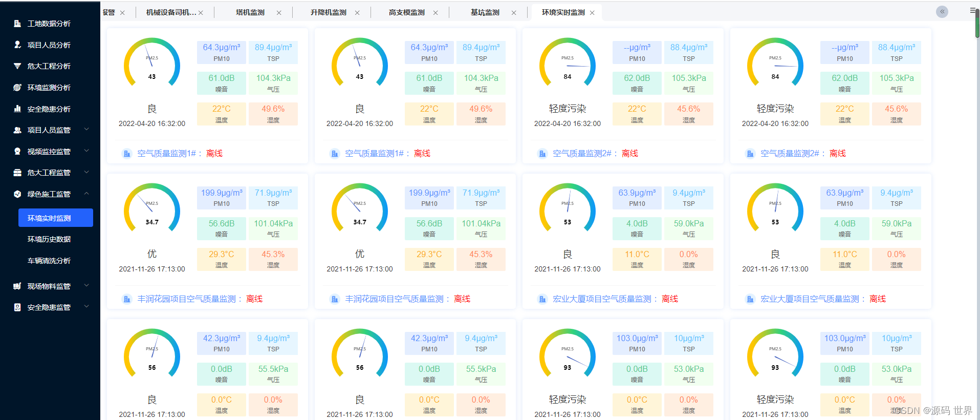Viewport: 980px width, 420px height.
Task: Click the first PM2.5 gauge showing 34.7
Action: pos(152,208)
